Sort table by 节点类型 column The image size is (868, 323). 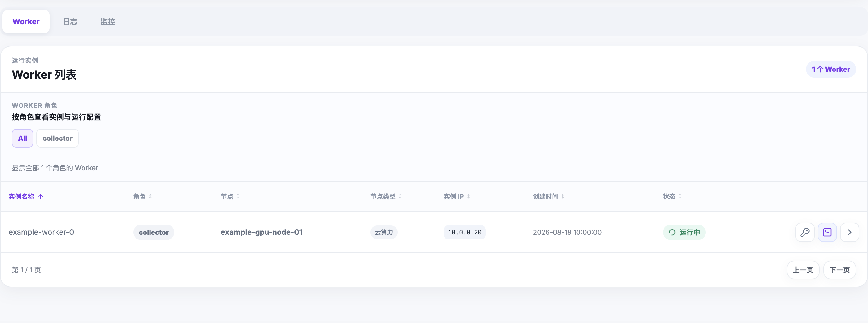coord(386,196)
